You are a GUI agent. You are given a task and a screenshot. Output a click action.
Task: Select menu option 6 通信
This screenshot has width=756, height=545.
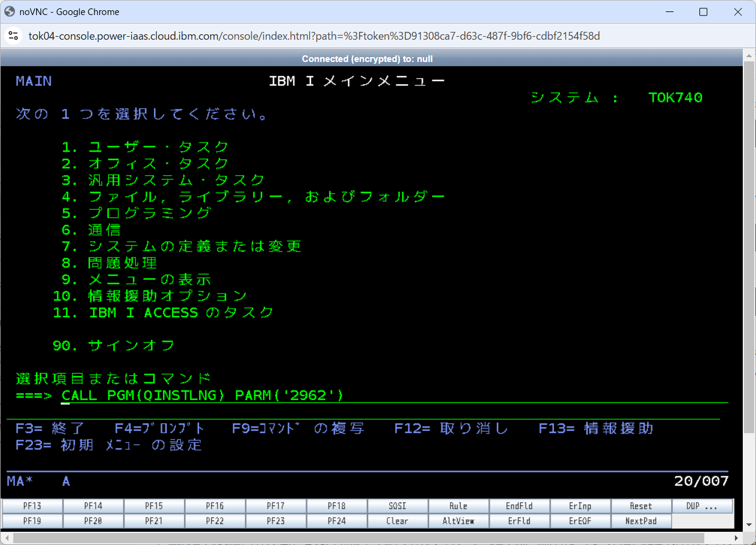click(91, 230)
